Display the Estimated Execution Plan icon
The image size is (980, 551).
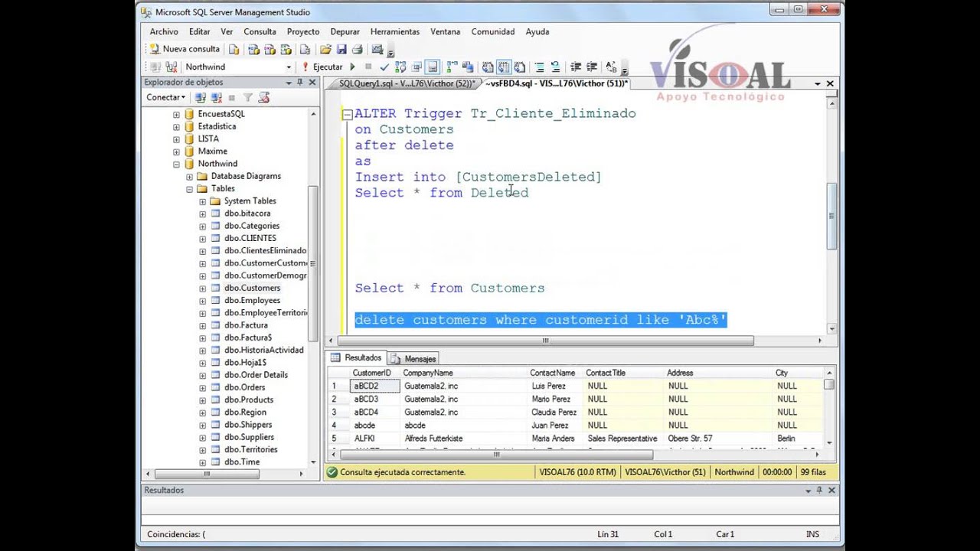coord(400,67)
